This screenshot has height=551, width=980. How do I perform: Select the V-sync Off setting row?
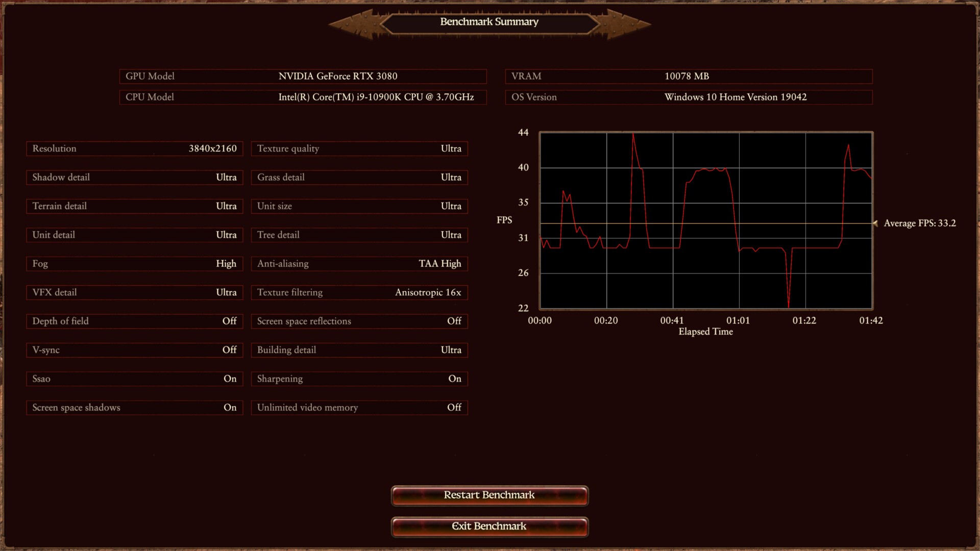pos(134,350)
